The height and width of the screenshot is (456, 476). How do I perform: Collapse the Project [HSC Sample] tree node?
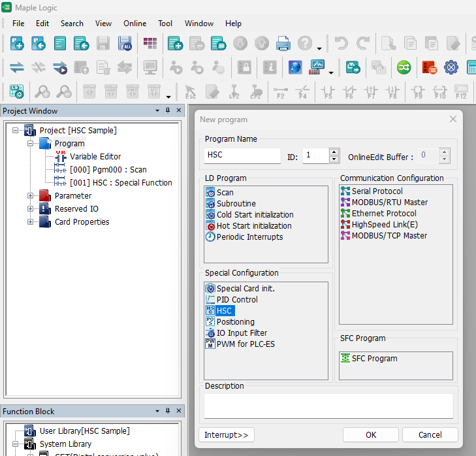[15, 130]
